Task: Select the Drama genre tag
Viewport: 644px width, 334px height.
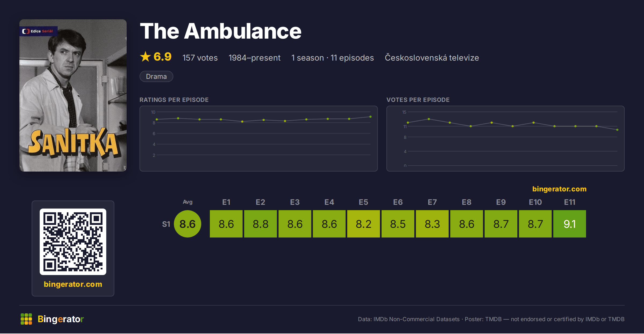Action: 156,76
